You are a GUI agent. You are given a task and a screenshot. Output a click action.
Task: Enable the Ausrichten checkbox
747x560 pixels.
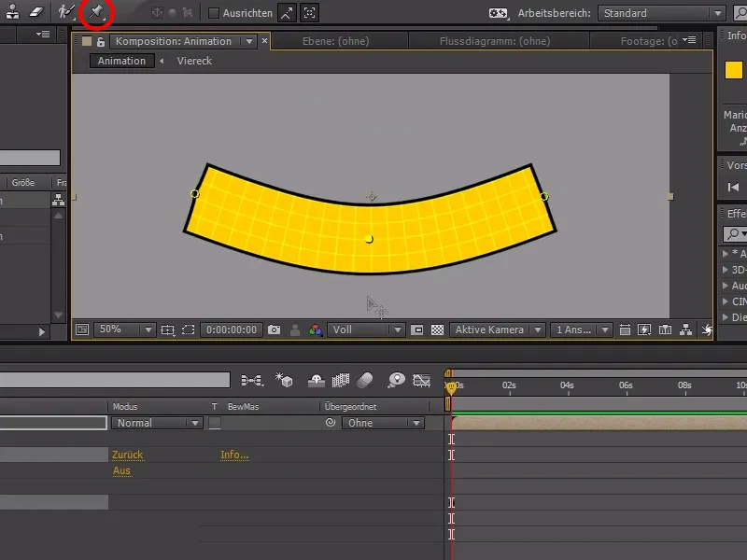(x=214, y=13)
